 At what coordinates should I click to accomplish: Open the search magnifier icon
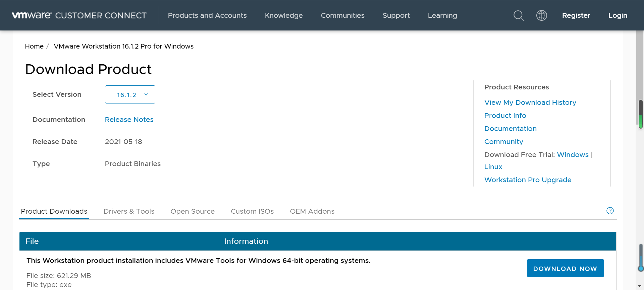(519, 15)
